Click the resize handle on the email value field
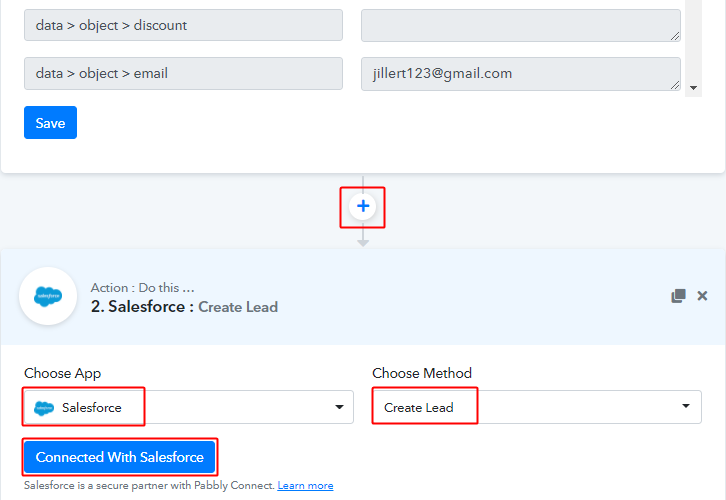 click(x=675, y=85)
